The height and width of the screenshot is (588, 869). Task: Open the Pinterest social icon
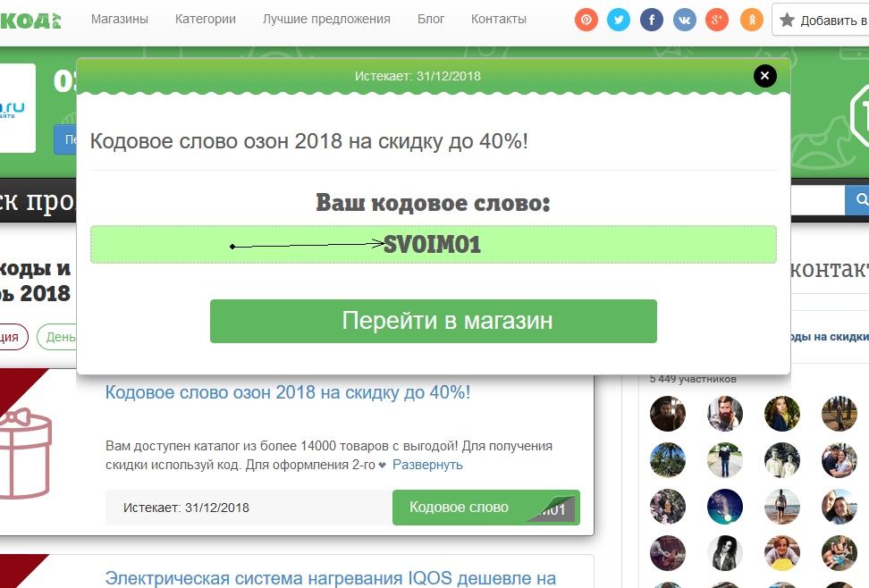point(586,20)
